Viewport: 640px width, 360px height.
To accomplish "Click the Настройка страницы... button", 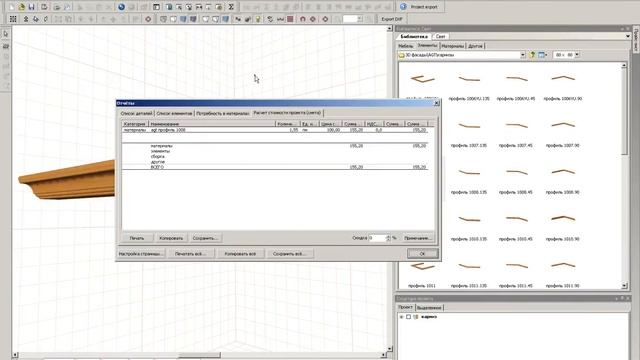I will click(x=141, y=253).
